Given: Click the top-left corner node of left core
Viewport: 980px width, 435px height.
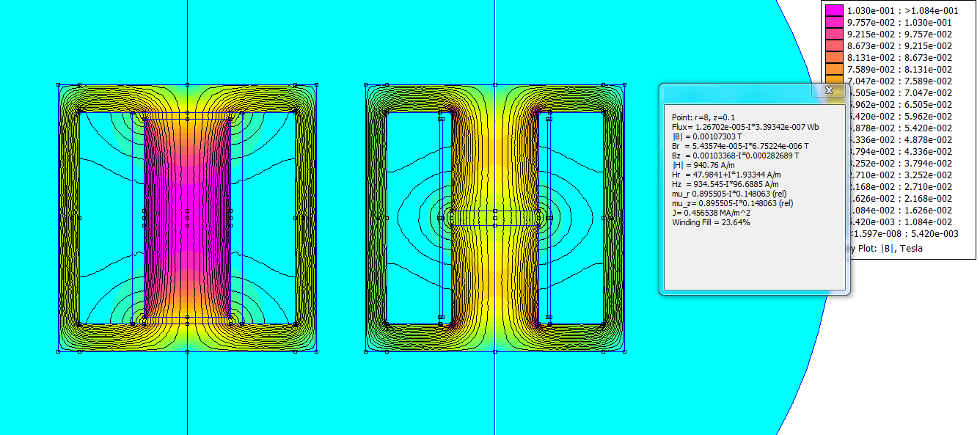Looking at the screenshot, I should click(59, 85).
